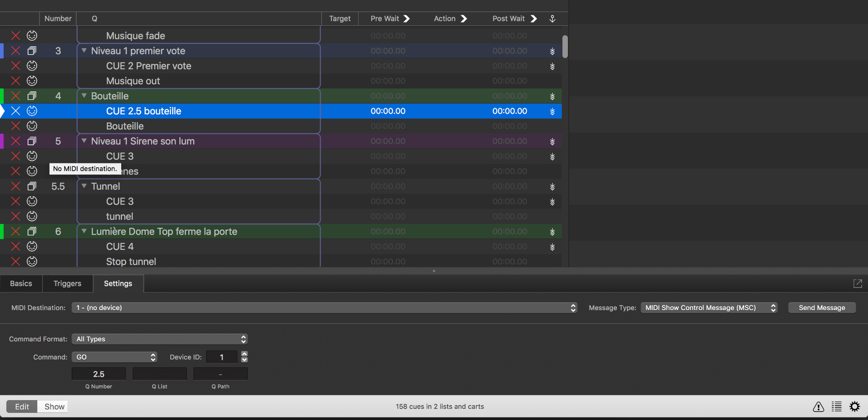Click the Send Message button

coord(821,308)
